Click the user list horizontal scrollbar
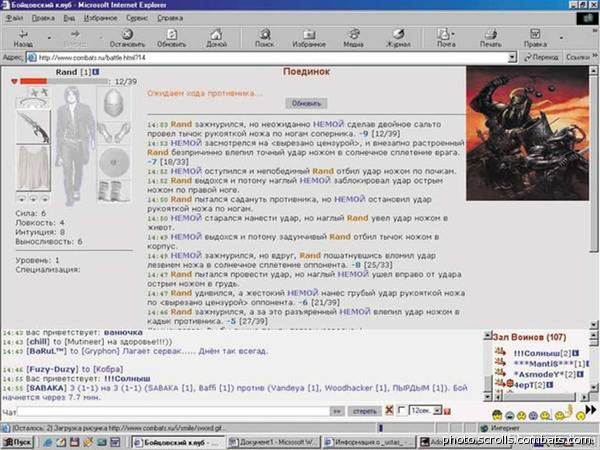The height and width of the screenshot is (450, 600). click(x=541, y=397)
